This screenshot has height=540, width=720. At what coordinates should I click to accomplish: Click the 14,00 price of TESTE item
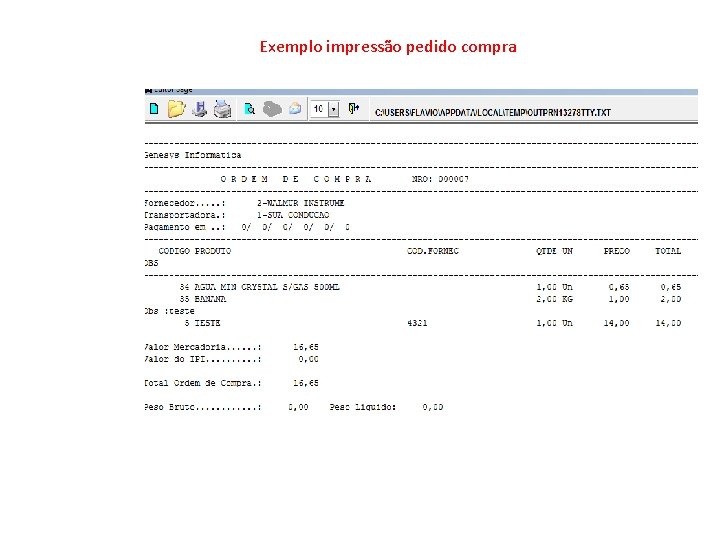click(617, 323)
